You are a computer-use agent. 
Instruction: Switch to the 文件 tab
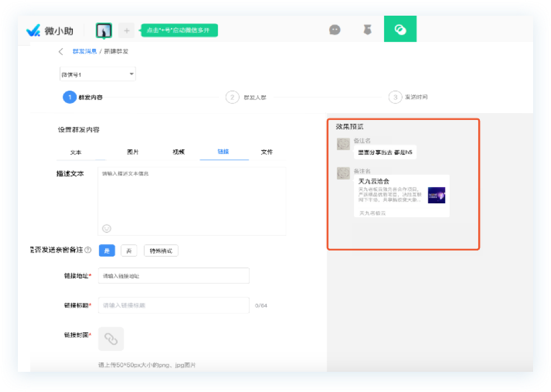point(267,152)
